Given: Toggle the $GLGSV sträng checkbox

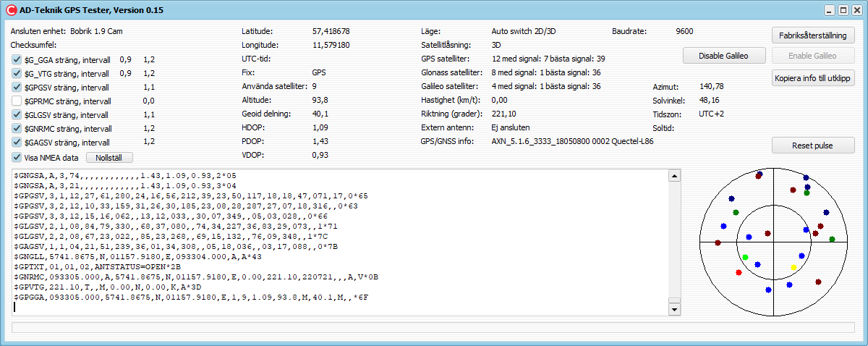Looking at the screenshot, I should coord(17,115).
